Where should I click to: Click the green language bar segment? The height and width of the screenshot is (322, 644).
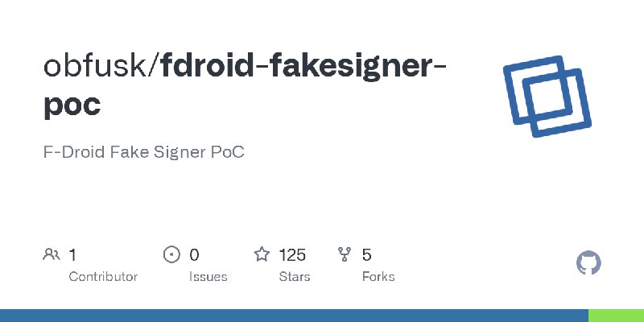tap(616, 316)
